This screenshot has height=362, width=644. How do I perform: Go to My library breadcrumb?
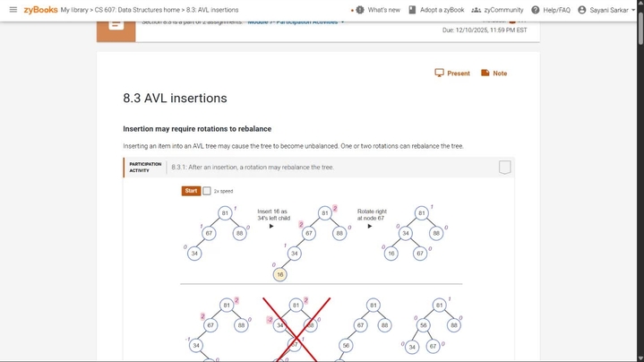coord(74,10)
